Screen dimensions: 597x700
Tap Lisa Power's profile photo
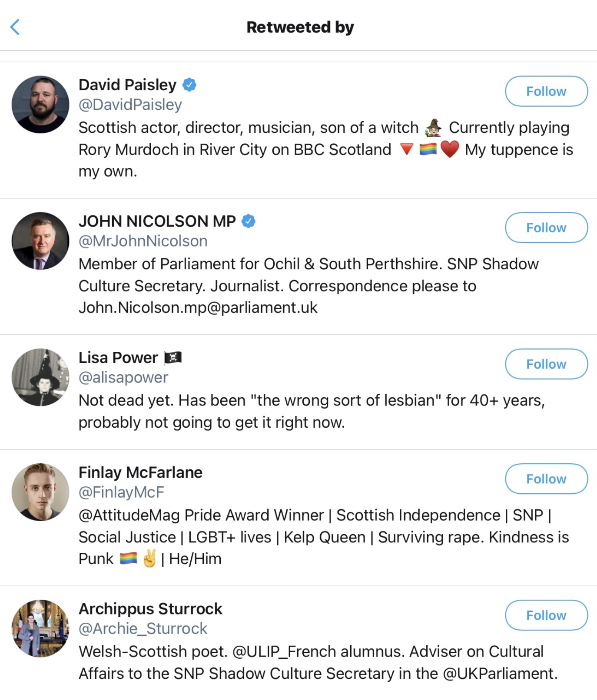(x=40, y=377)
